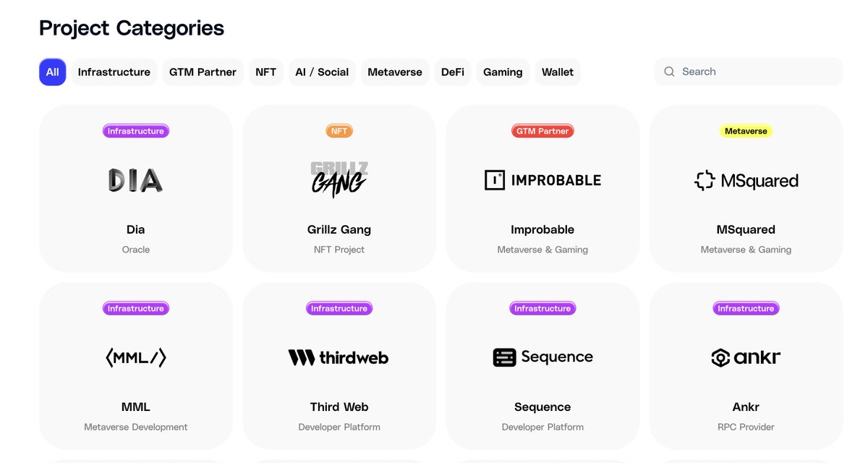Select the All category filter
868x463 pixels.
(x=53, y=72)
